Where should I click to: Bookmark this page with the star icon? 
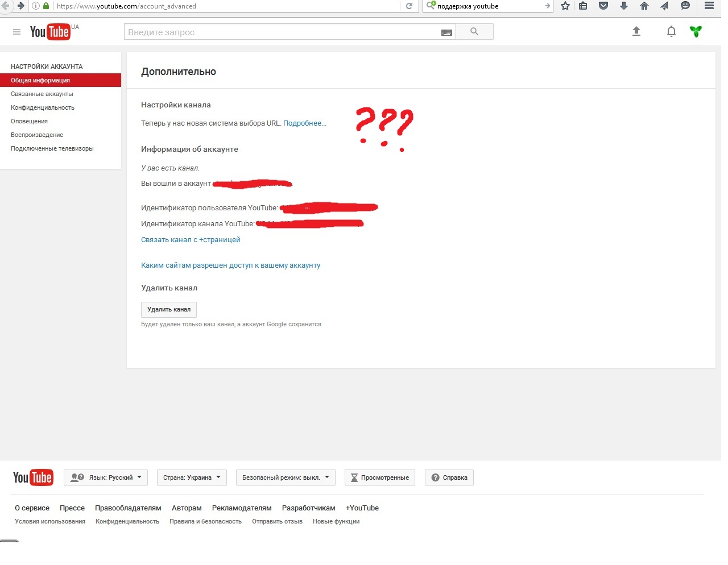pyautogui.click(x=565, y=6)
